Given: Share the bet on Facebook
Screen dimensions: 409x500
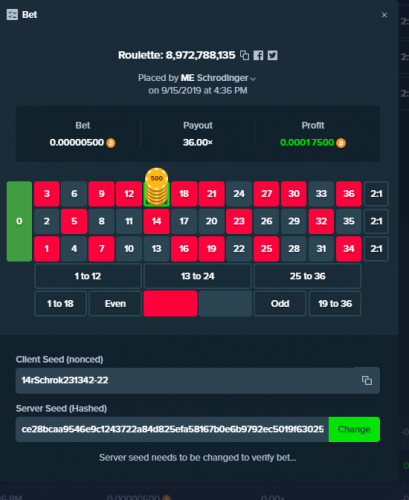Looking at the screenshot, I should [258, 55].
